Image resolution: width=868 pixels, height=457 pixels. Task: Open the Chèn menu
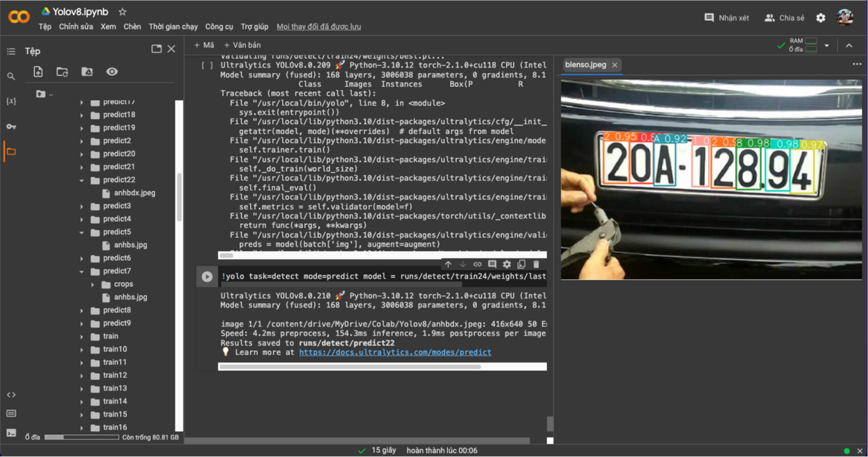(x=132, y=26)
